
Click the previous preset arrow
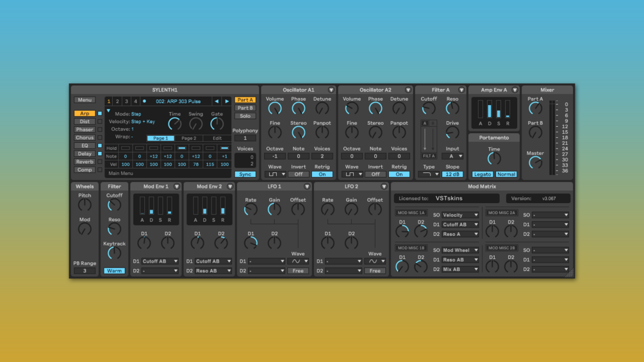[217, 101]
